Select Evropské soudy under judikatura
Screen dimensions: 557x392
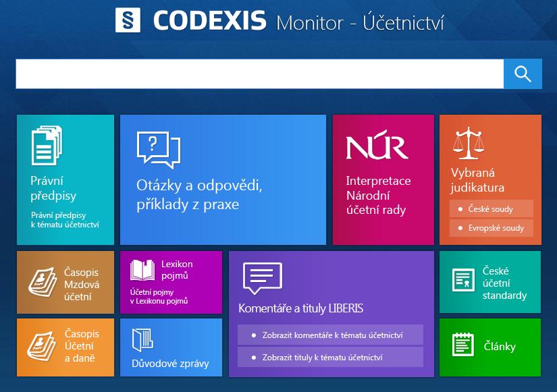(x=492, y=228)
